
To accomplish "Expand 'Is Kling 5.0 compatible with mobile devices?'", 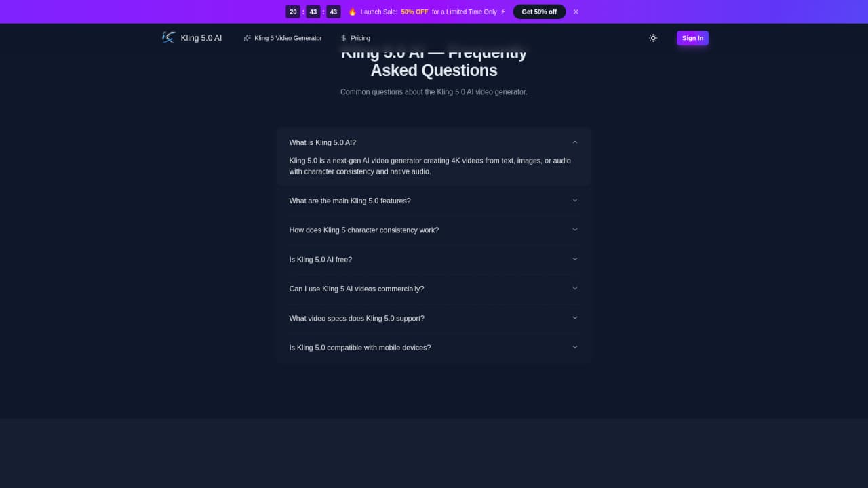I will (434, 348).
